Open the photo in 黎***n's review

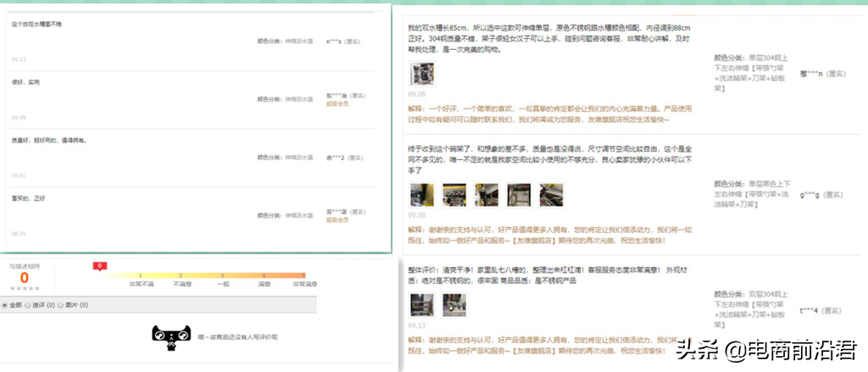pyautogui.click(x=422, y=74)
